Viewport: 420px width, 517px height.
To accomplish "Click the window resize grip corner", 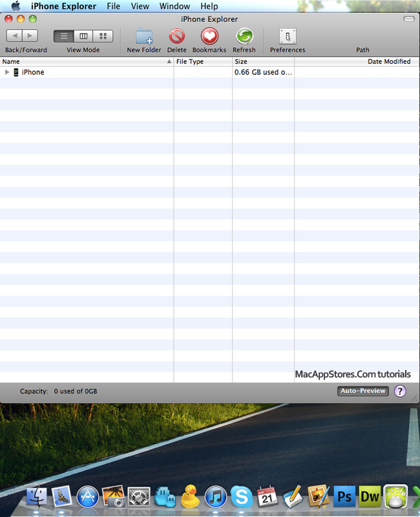I will click(415, 398).
